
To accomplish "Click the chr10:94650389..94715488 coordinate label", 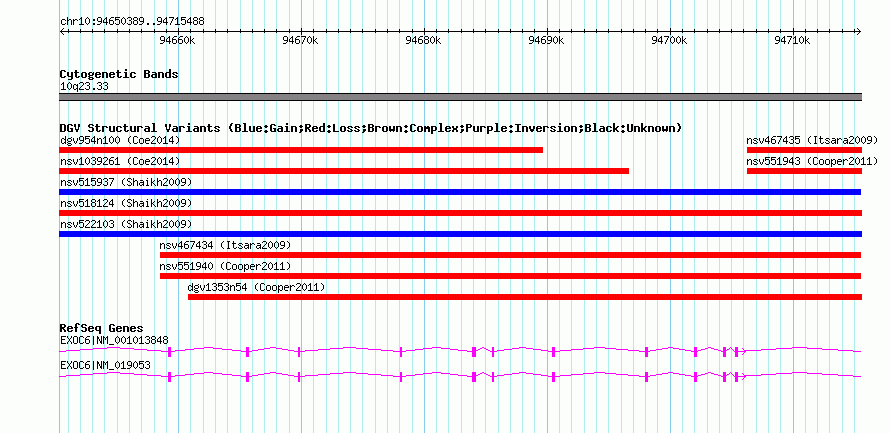I will pyautogui.click(x=132, y=22).
